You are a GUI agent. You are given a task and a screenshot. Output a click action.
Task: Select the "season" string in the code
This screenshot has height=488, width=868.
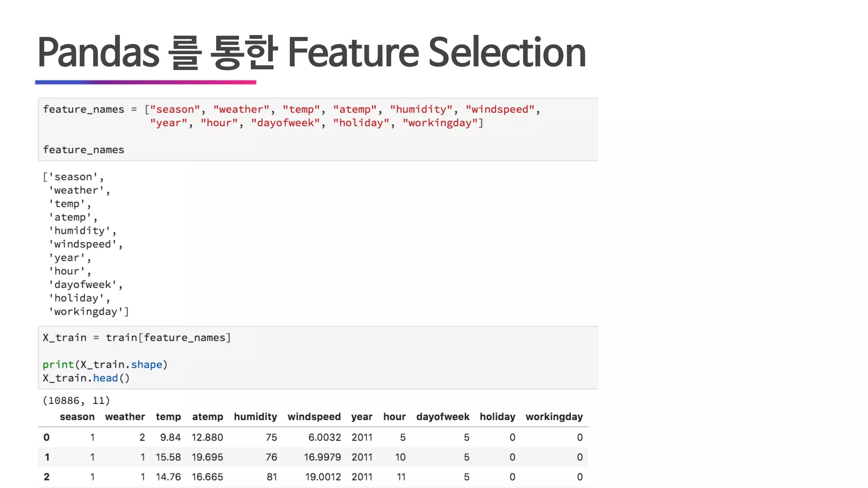click(175, 109)
